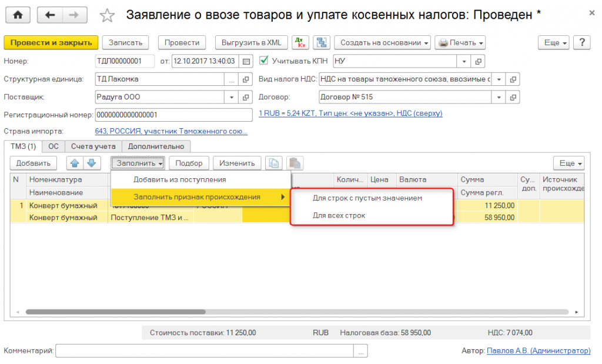602x364 pixels.
Task: Click the Home icon button
Action: (18, 15)
